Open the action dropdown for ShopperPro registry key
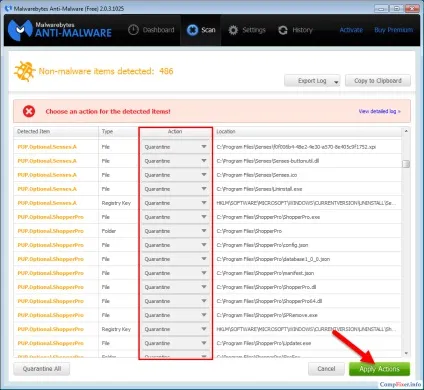The width and height of the screenshot is (424, 390). (175, 329)
